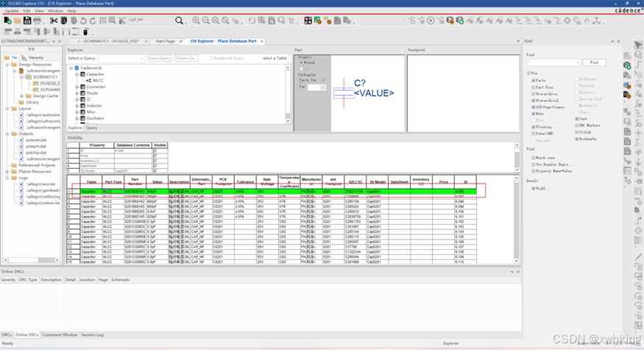Open the Session Log tab
This screenshot has height=350, width=644.
coord(93,335)
